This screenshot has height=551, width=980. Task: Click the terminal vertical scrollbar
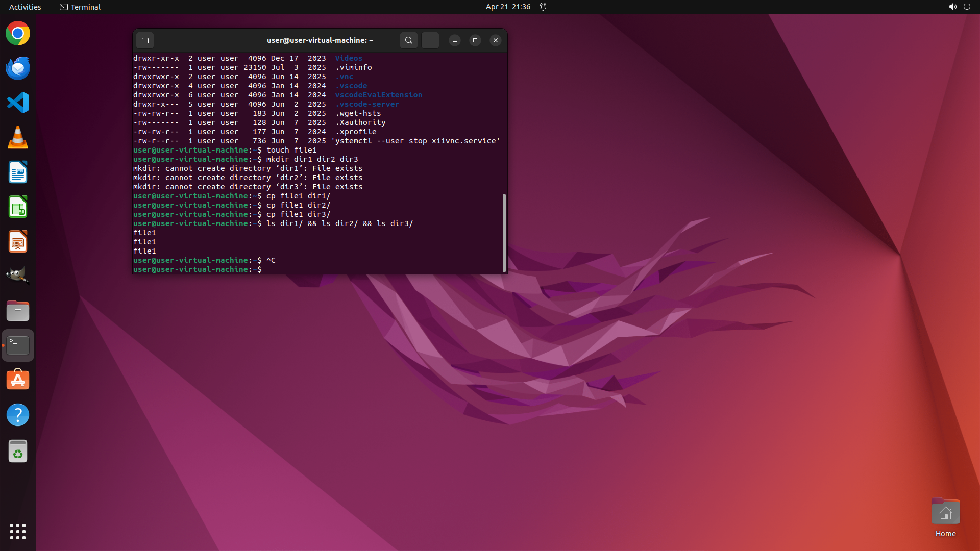pyautogui.click(x=504, y=233)
